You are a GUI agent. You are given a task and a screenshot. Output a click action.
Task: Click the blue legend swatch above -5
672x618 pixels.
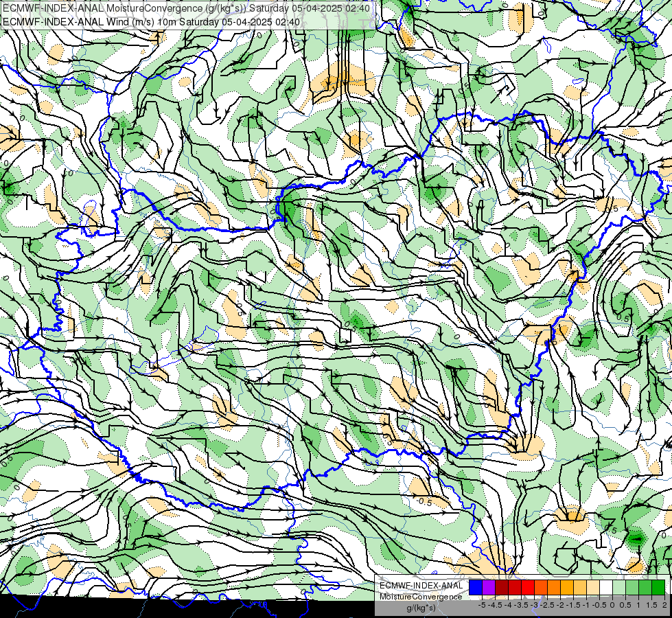point(476,587)
